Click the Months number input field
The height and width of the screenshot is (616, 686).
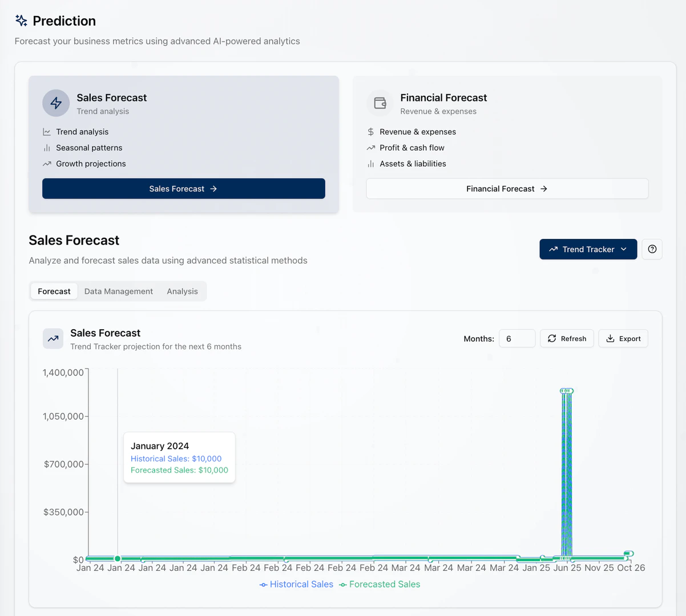coord(516,339)
